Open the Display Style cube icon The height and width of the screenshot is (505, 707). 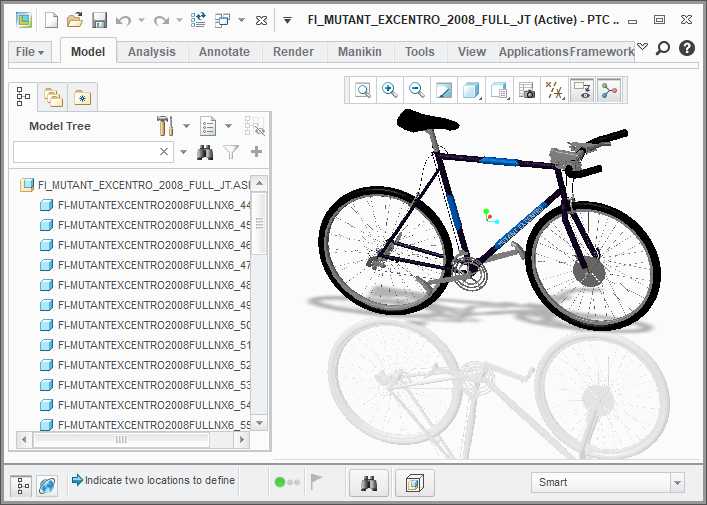point(471,90)
